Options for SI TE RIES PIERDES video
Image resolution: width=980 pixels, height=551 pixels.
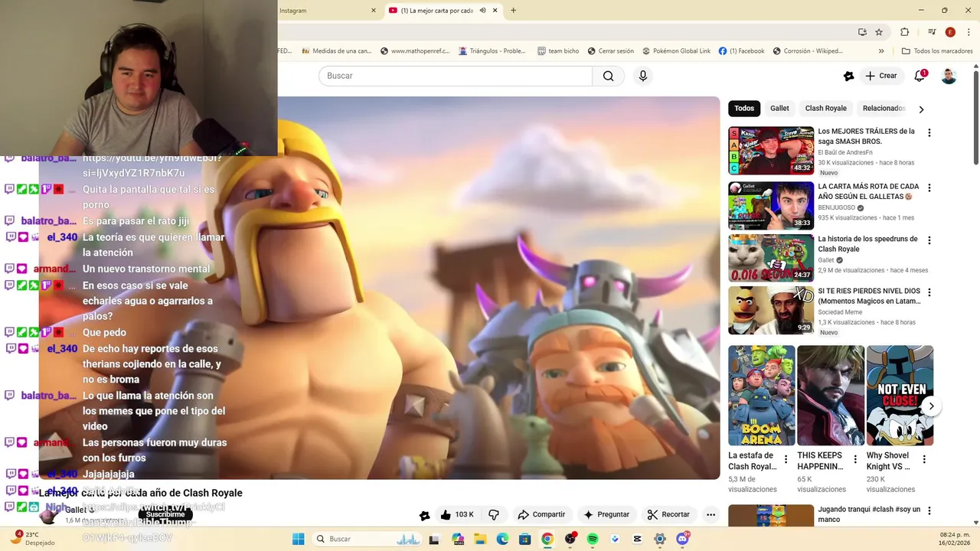[x=929, y=292]
